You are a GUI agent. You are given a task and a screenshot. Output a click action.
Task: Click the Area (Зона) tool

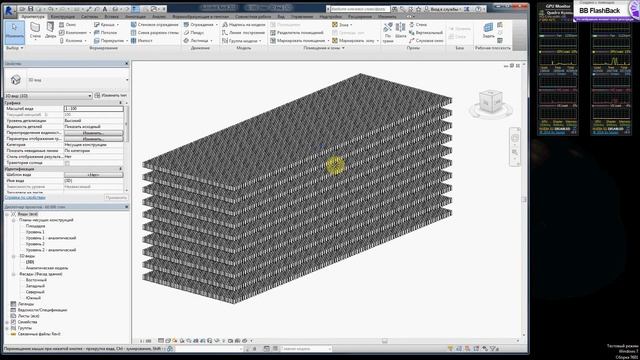(342, 24)
